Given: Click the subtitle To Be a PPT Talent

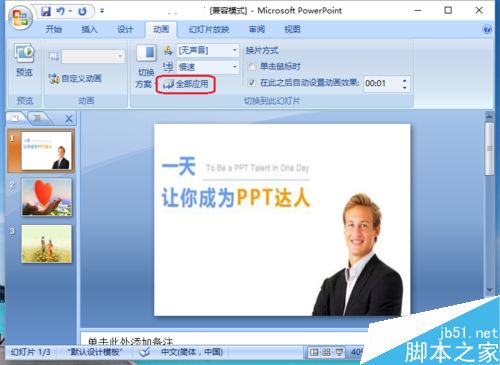Looking at the screenshot, I should tap(257, 168).
